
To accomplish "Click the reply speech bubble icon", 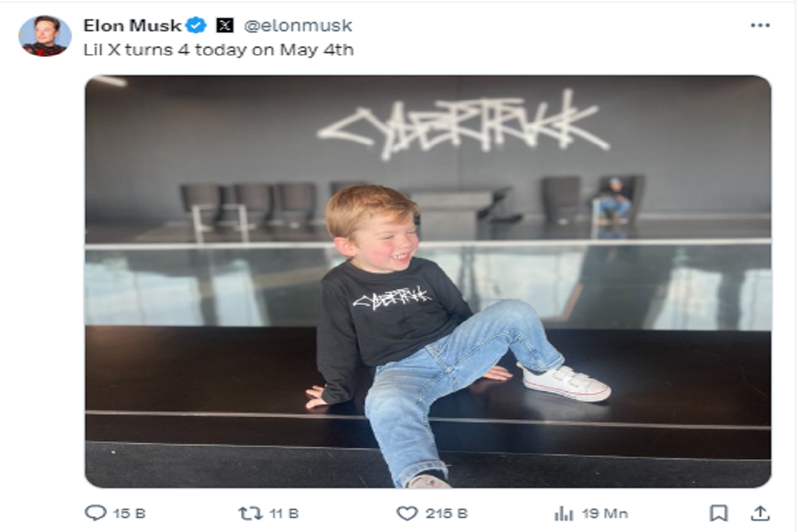I will [95, 513].
